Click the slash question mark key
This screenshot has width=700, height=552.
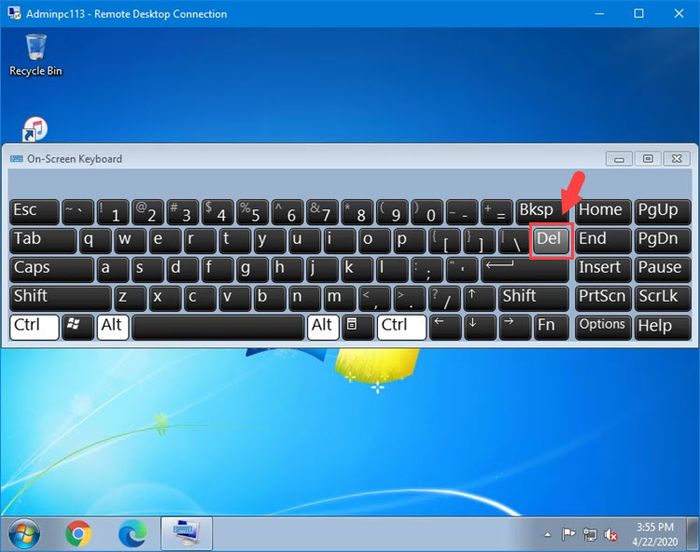pyautogui.click(x=445, y=298)
